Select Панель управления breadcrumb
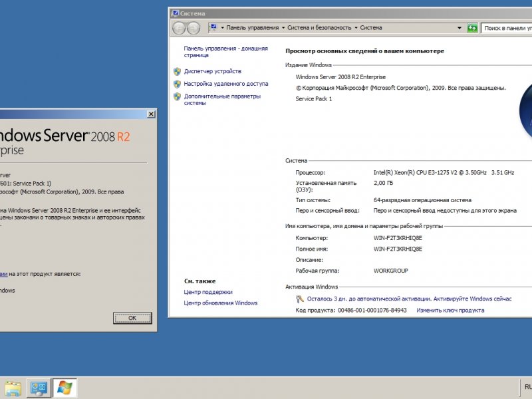The height and width of the screenshot is (399, 532). click(253, 28)
